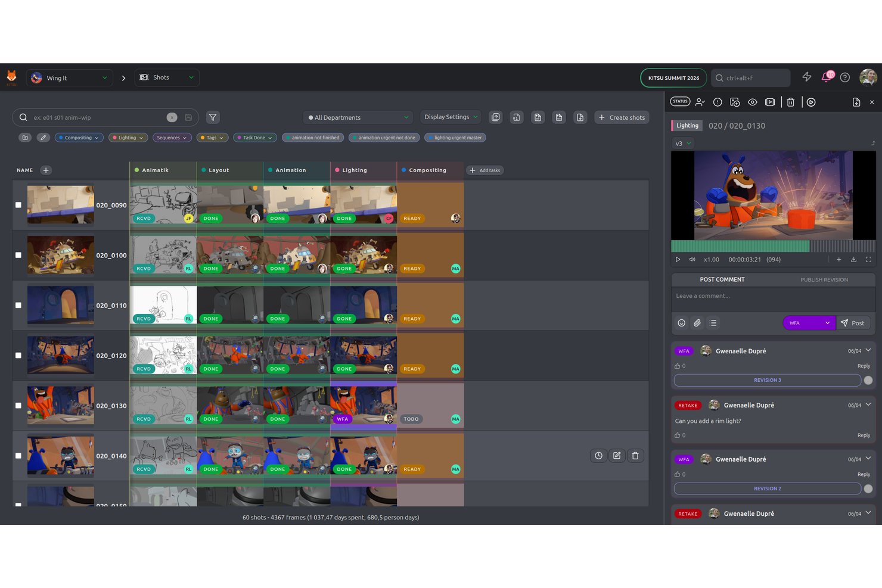Click the Kitsu fox logo

coord(11,77)
